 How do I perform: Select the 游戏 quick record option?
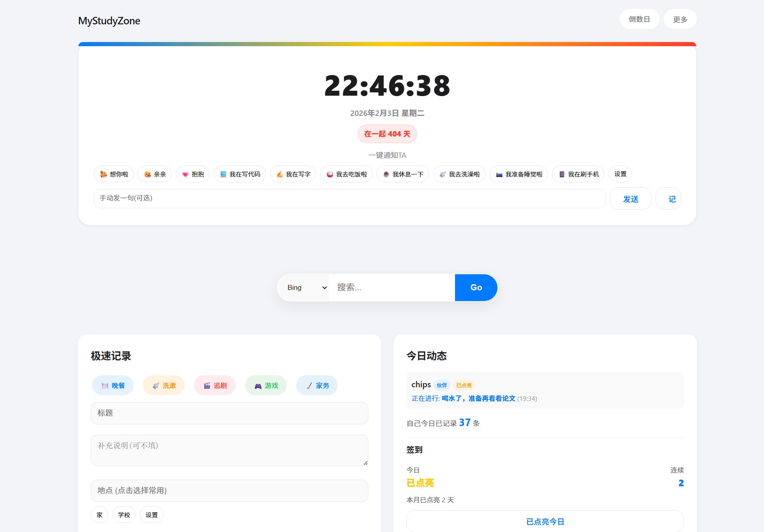pos(266,385)
